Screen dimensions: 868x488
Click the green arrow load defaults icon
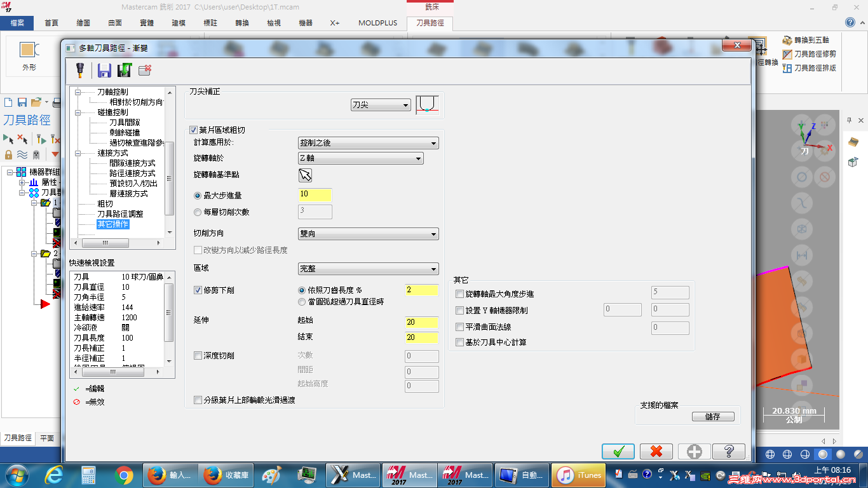[x=124, y=70]
